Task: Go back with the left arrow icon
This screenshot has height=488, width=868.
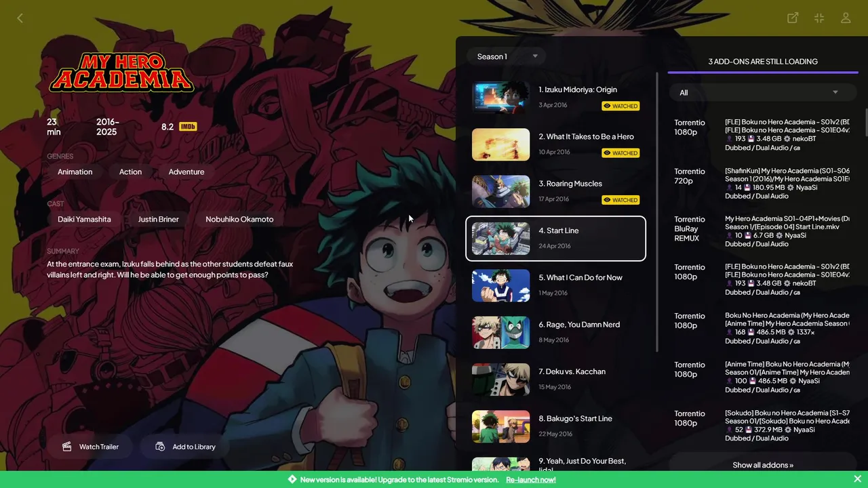Action: pyautogui.click(x=20, y=18)
